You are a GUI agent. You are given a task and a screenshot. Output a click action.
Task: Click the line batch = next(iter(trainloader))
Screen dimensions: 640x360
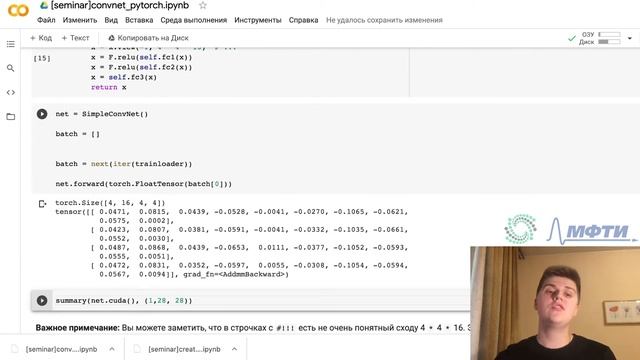pyautogui.click(x=124, y=164)
